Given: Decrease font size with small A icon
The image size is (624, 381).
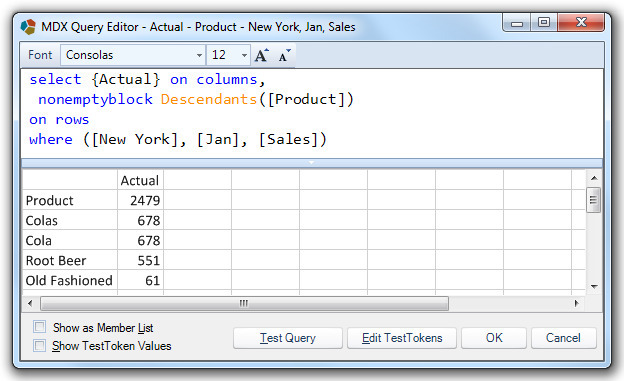Looking at the screenshot, I should point(284,55).
